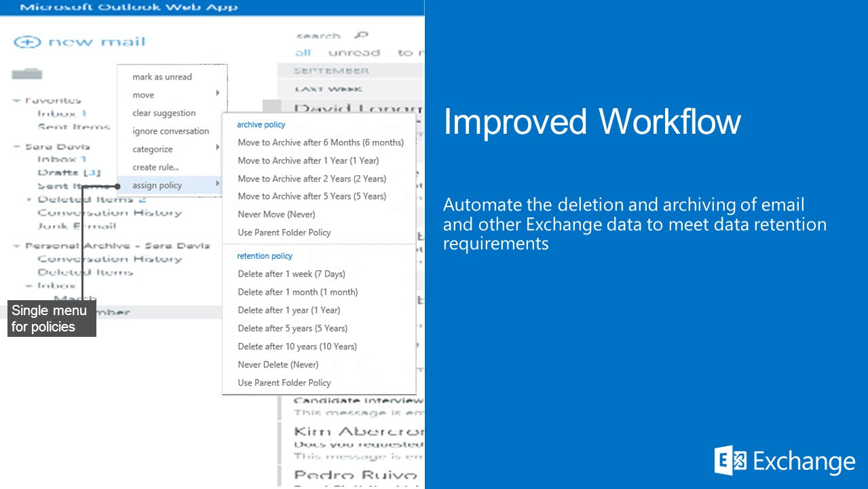Open Conversation History in Personal Archive
The width and height of the screenshot is (868, 489).
coord(110,259)
